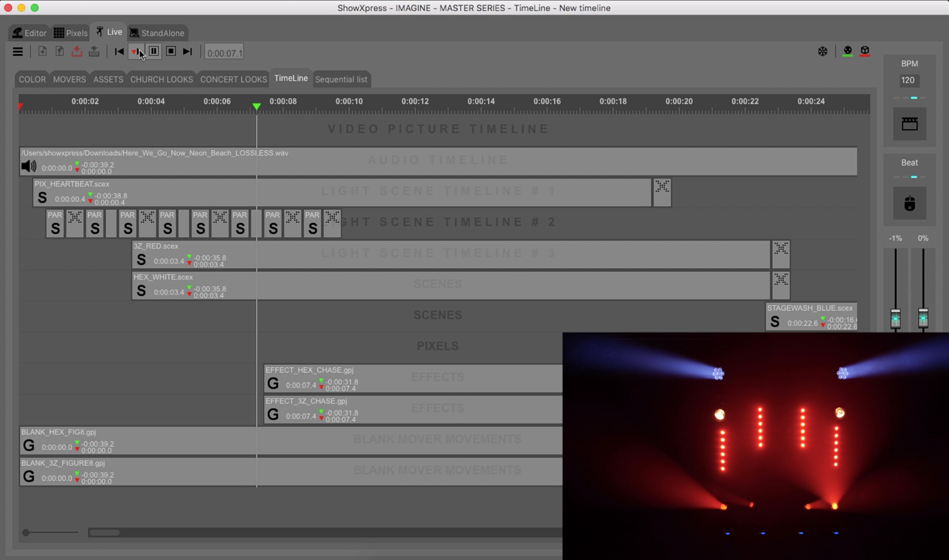Select the BLANK_3Z_FIGURE8.gpj clip
This screenshot has height=560, width=949.
[x=291, y=472]
